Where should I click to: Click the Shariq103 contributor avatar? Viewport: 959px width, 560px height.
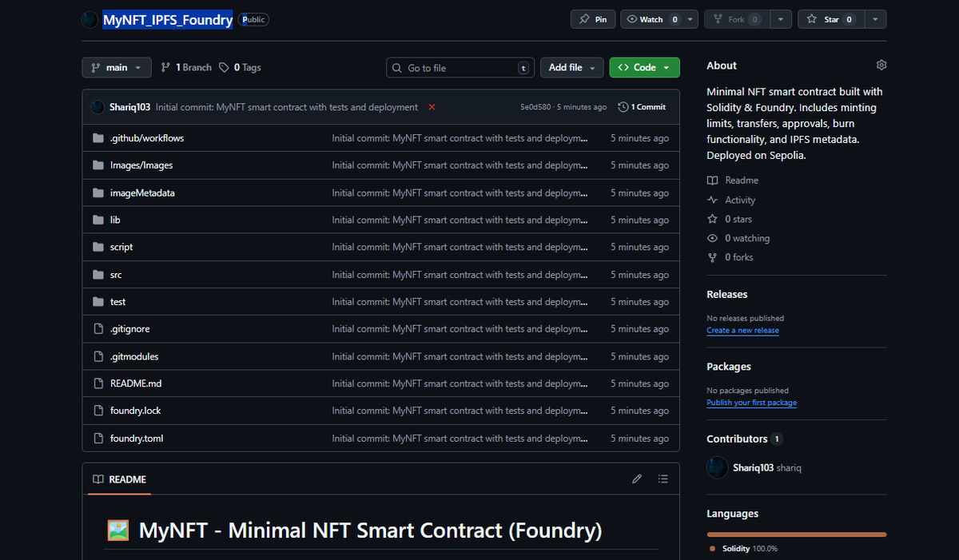[x=718, y=467]
